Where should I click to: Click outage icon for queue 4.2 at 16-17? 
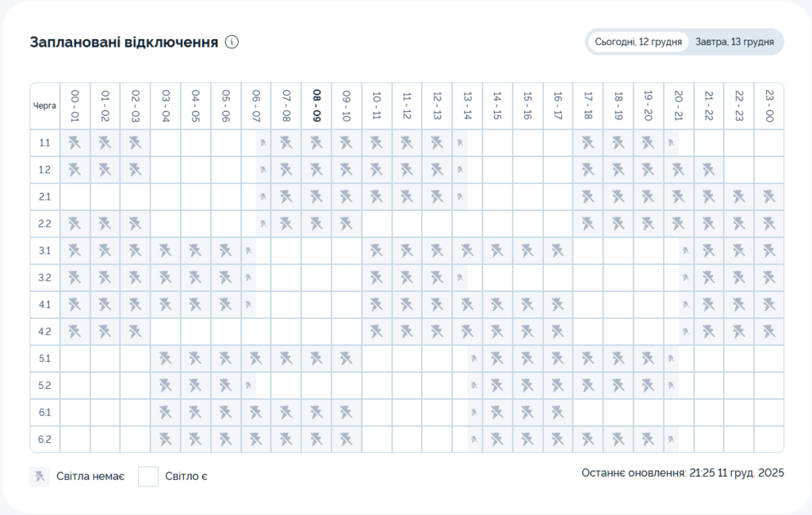[557, 332]
